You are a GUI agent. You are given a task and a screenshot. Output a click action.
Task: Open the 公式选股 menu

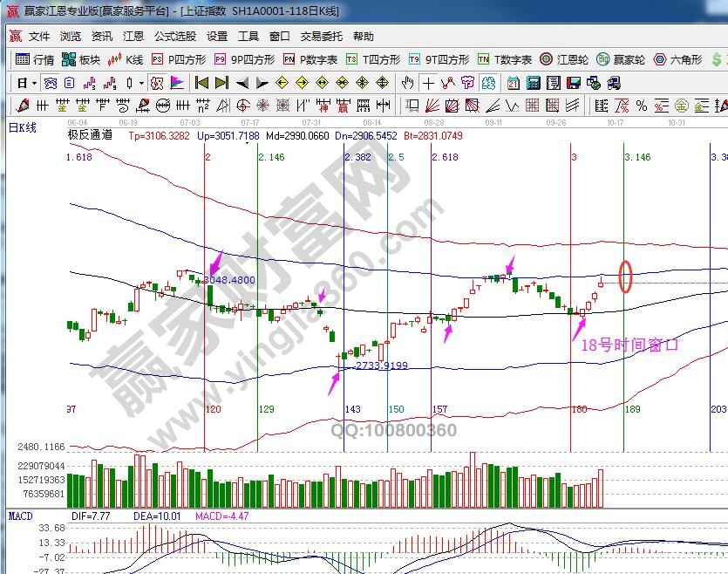pos(175,37)
